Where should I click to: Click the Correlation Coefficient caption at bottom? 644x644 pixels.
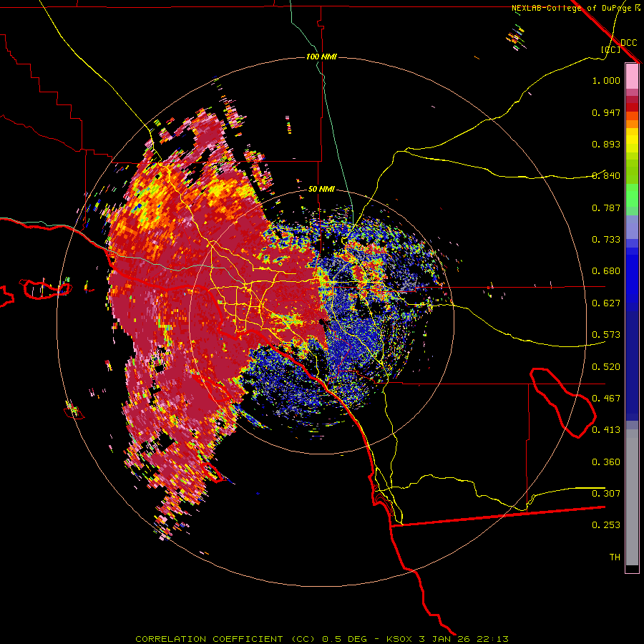321,639
